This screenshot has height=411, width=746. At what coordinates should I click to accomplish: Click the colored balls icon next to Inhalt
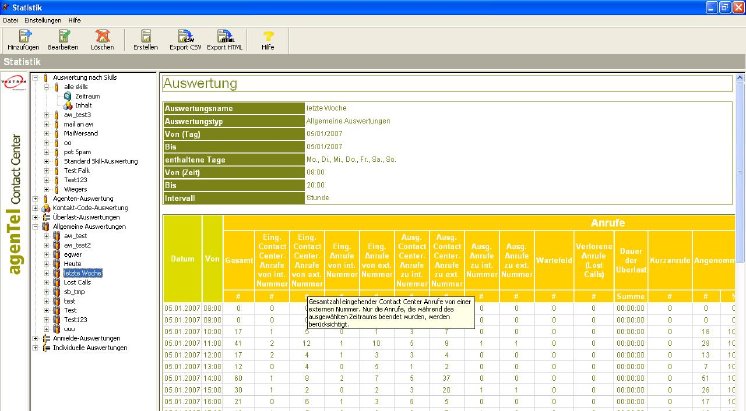pyautogui.click(x=68, y=106)
